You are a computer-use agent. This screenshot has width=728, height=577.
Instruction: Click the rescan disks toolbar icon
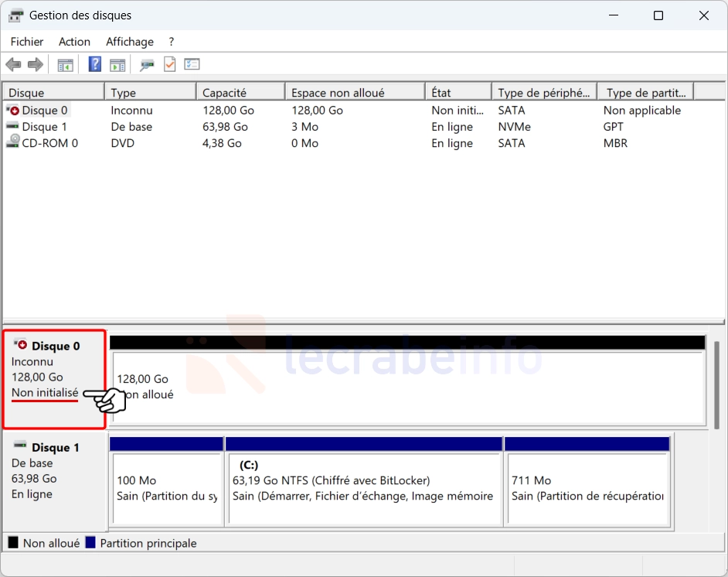(147, 65)
